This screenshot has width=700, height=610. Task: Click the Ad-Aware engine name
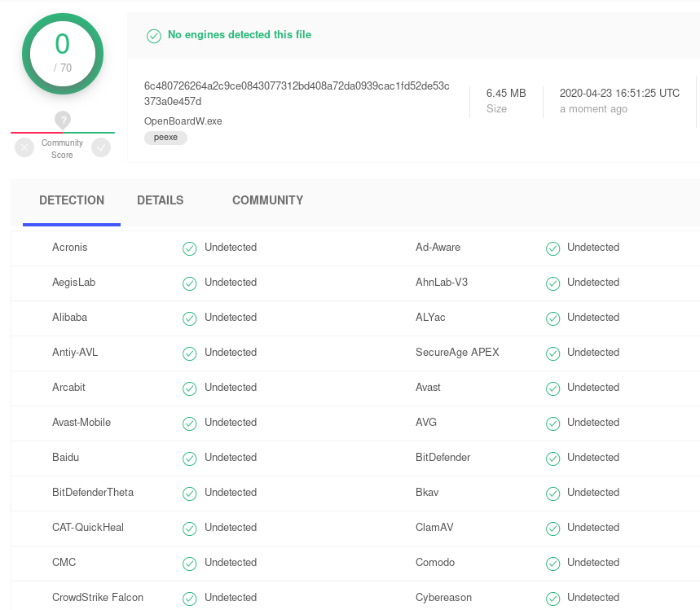point(438,248)
